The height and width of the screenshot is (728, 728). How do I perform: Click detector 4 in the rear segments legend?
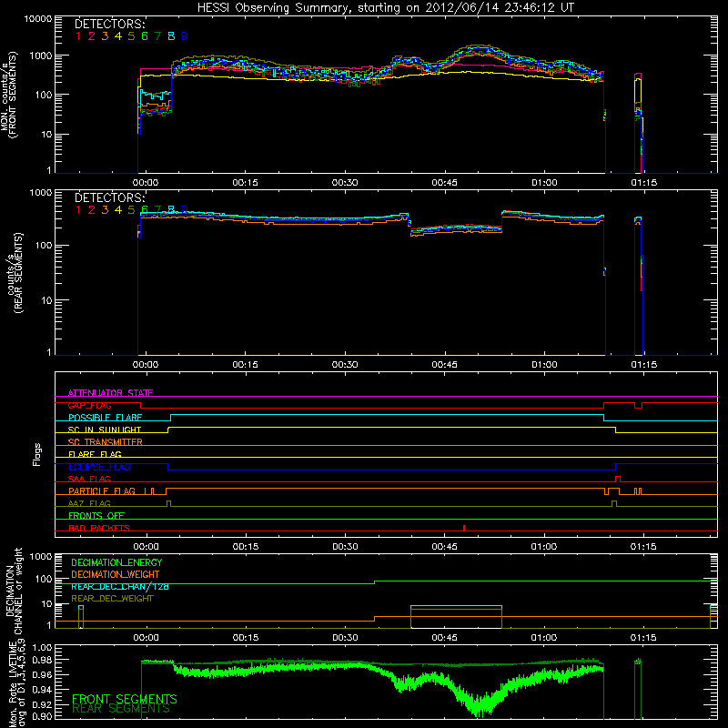coord(118,210)
